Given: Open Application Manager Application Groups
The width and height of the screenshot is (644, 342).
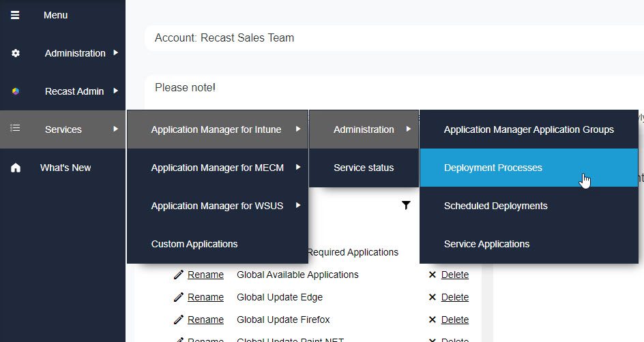Looking at the screenshot, I should pyautogui.click(x=528, y=129).
